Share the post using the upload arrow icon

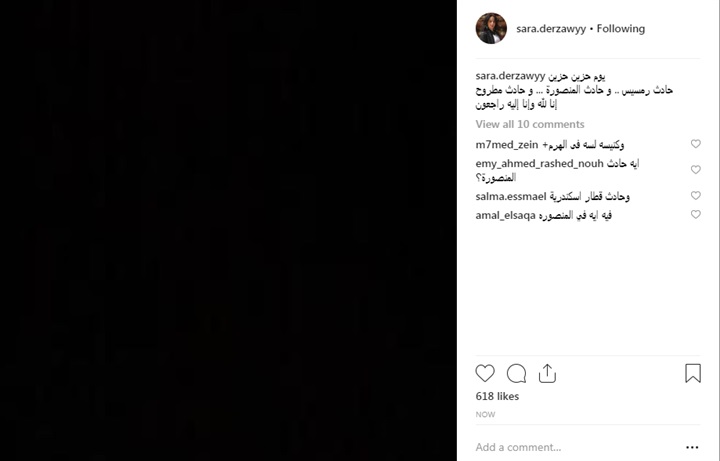(547, 373)
